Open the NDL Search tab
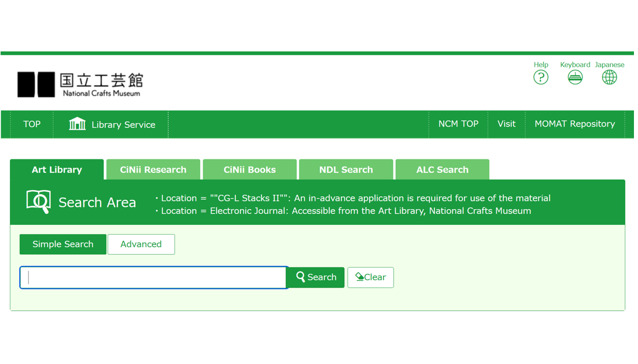The width and height of the screenshot is (638, 364). point(346,170)
